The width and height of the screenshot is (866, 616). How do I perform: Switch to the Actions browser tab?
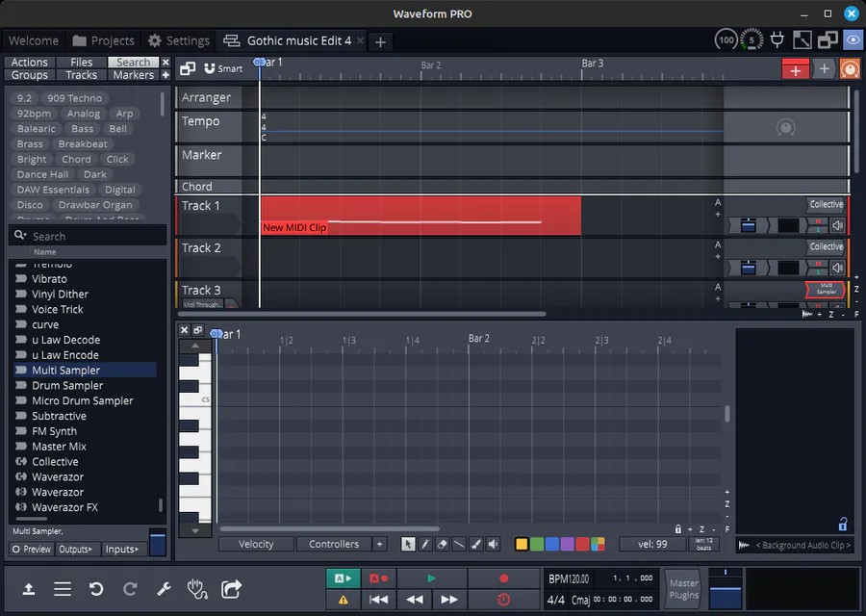[29, 62]
